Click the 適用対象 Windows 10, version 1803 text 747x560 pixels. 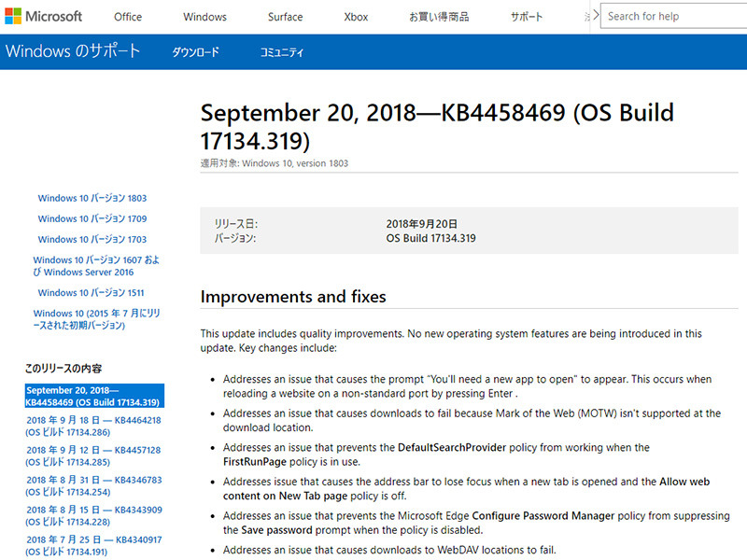[274, 162]
